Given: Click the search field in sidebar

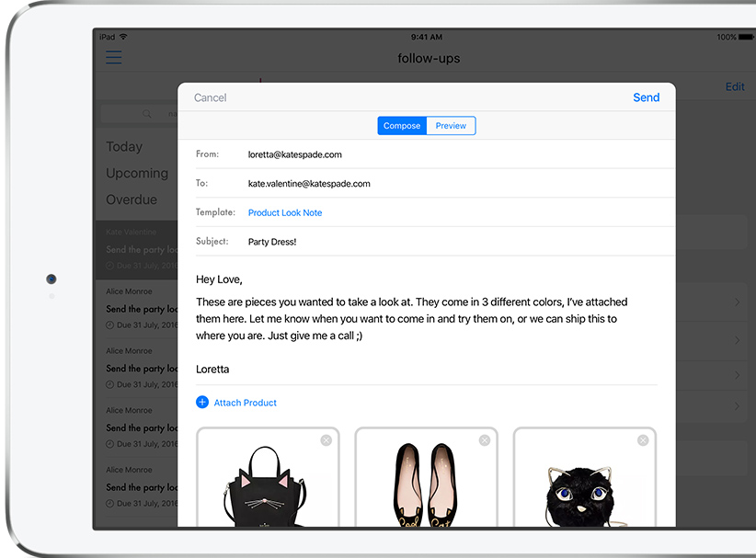Looking at the screenshot, I should 140,114.
